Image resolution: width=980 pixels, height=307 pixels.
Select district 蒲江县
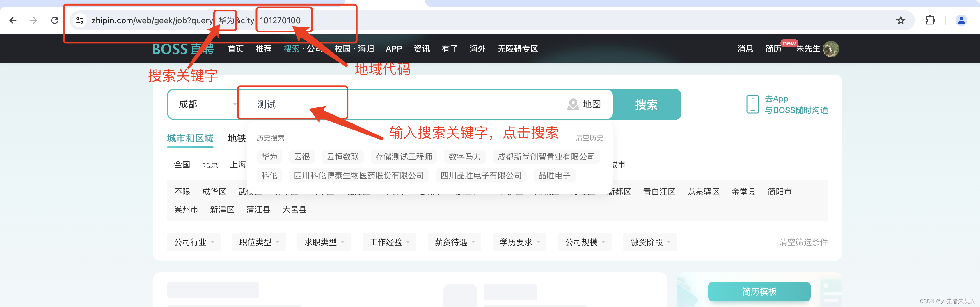(258, 209)
